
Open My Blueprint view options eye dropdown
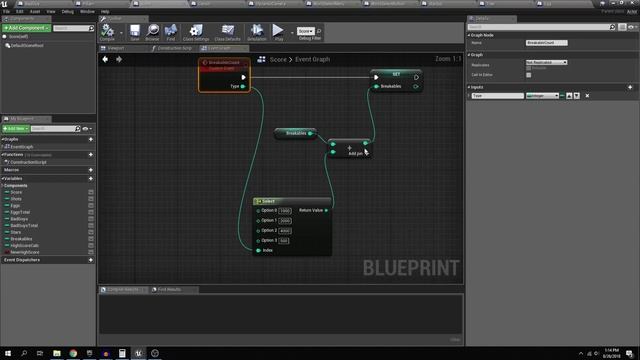click(87, 129)
